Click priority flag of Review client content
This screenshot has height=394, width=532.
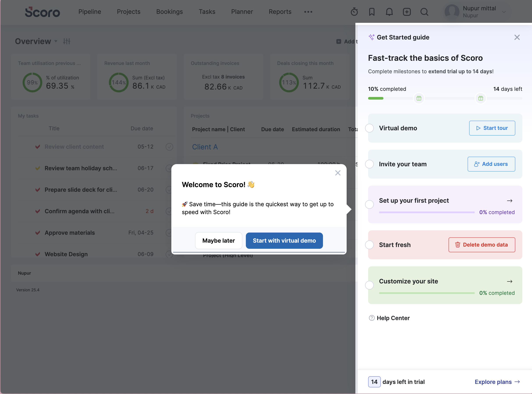pos(38,147)
